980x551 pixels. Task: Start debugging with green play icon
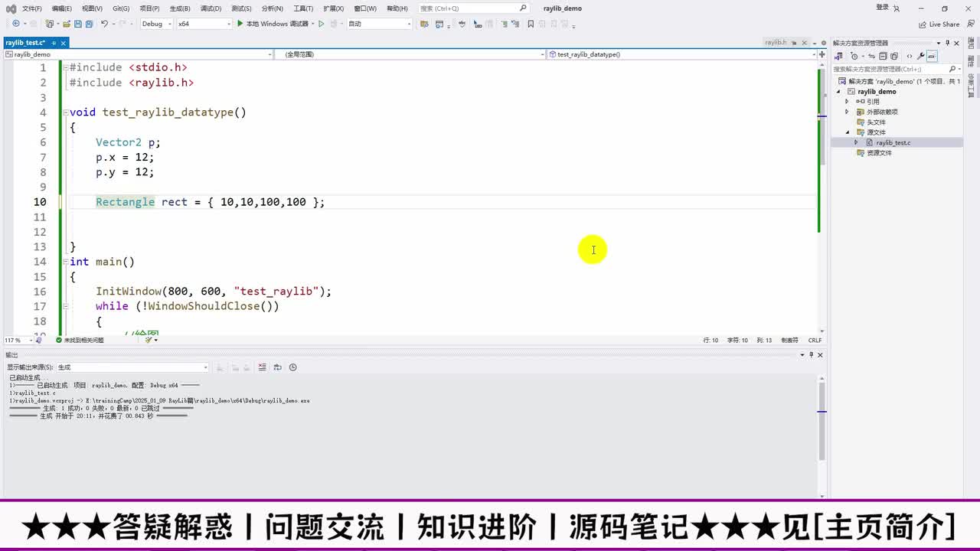pos(240,24)
